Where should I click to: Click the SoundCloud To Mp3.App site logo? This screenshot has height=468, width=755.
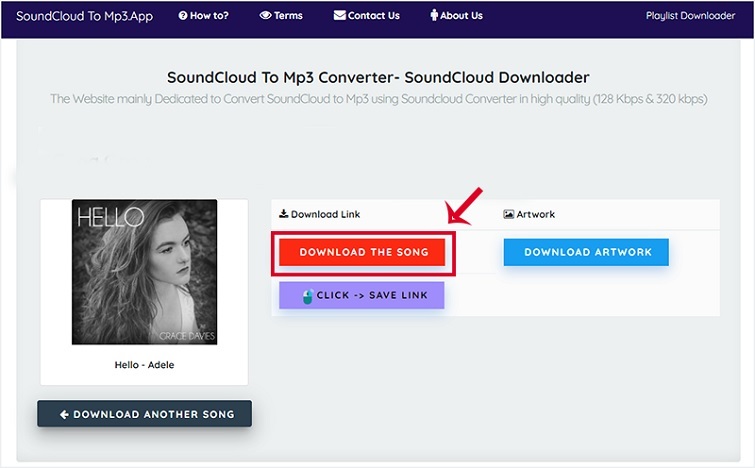84,16
